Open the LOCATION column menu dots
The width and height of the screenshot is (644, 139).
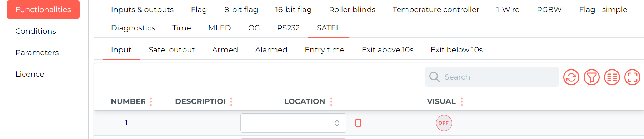tap(331, 102)
